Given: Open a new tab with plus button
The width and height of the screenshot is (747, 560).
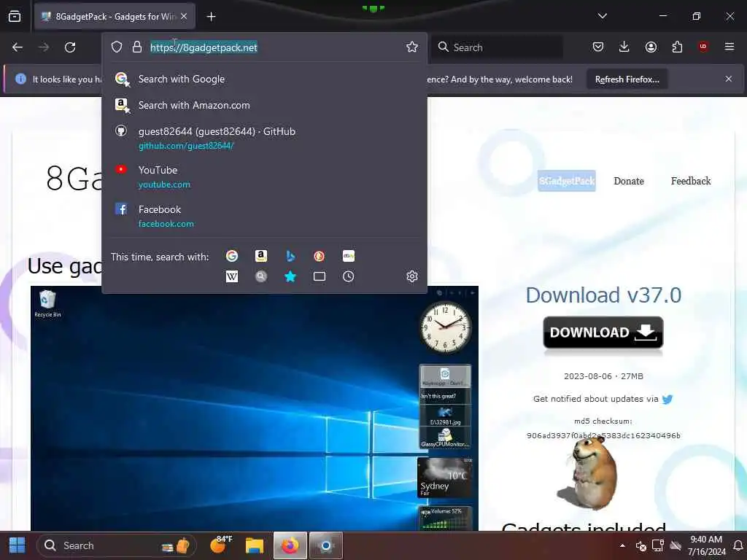Looking at the screenshot, I should (211, 17).
